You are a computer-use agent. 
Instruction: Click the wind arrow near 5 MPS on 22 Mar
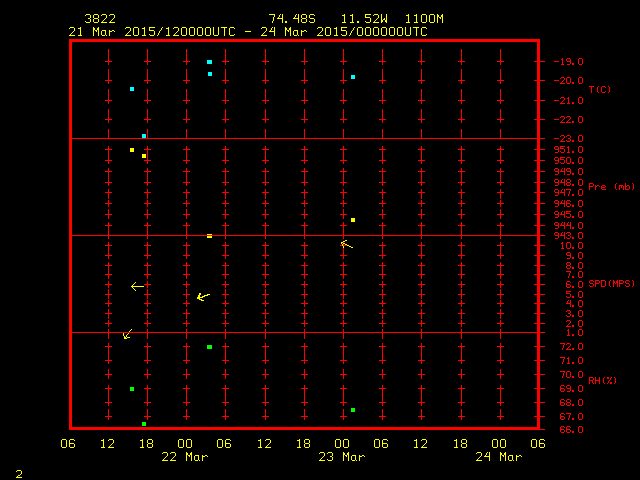point(203,296)
